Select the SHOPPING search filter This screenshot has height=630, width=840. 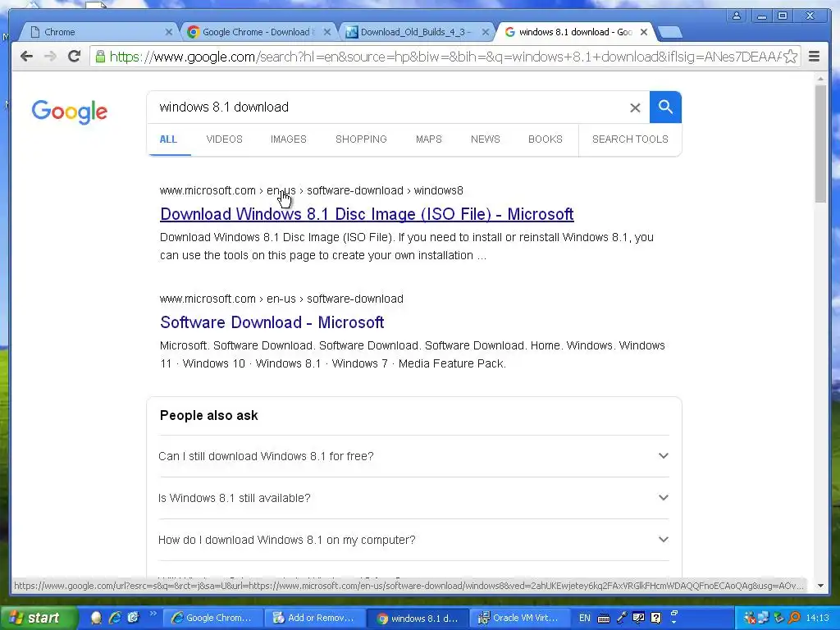[361, 139]
